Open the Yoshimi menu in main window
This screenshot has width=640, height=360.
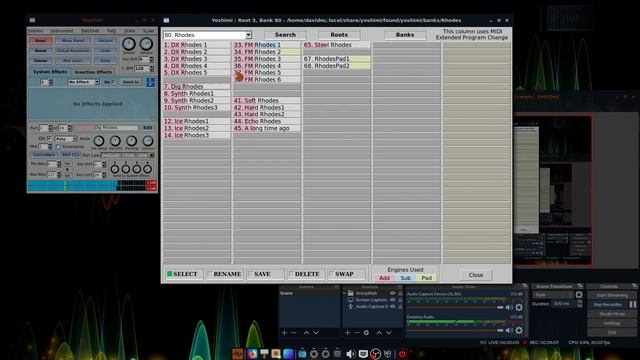[x=36, y=31]
